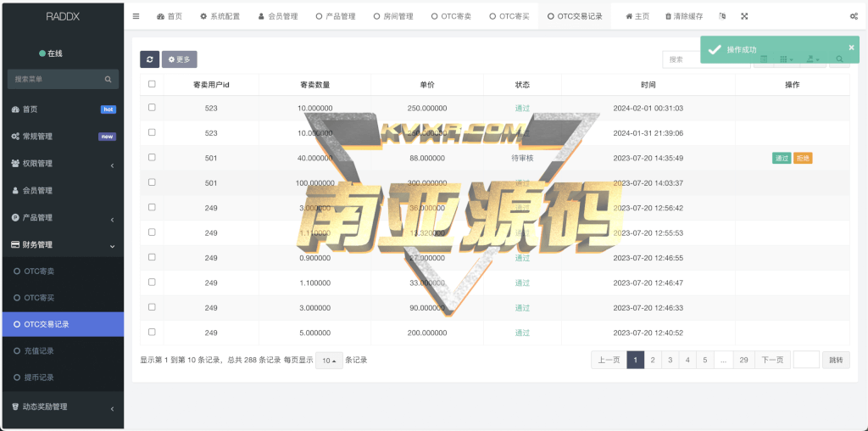Toggle the sidebar with the hamburger icon

136,16
